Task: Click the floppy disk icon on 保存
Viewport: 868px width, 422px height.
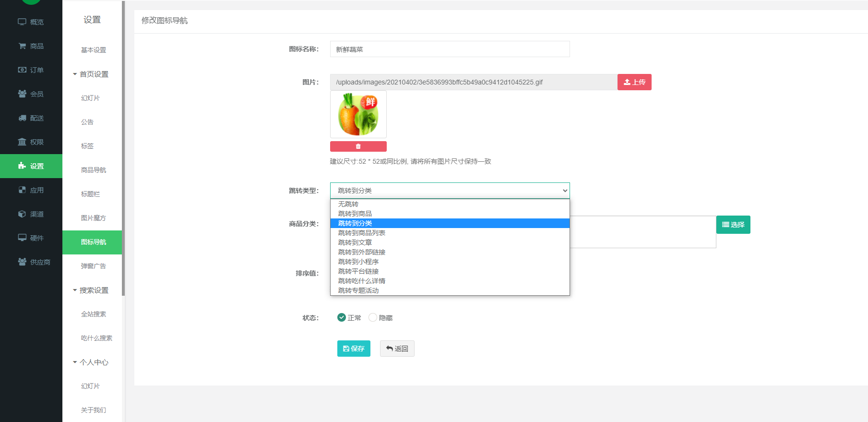Action: [x=346, y=349]
